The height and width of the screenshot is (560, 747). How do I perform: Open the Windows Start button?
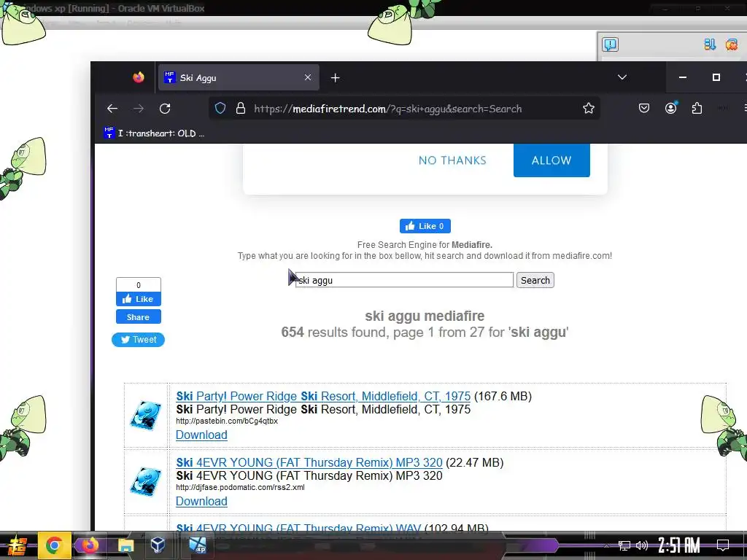(x=17, y=545)
